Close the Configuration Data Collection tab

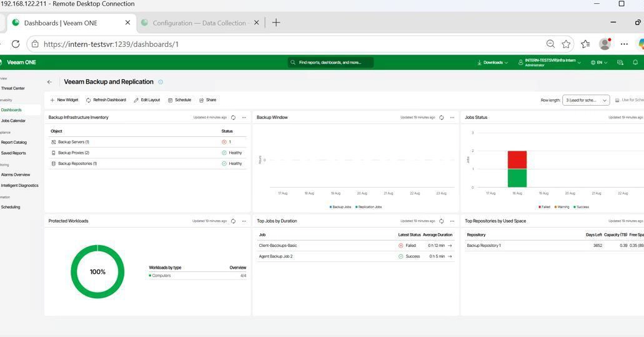coord(256,23)
